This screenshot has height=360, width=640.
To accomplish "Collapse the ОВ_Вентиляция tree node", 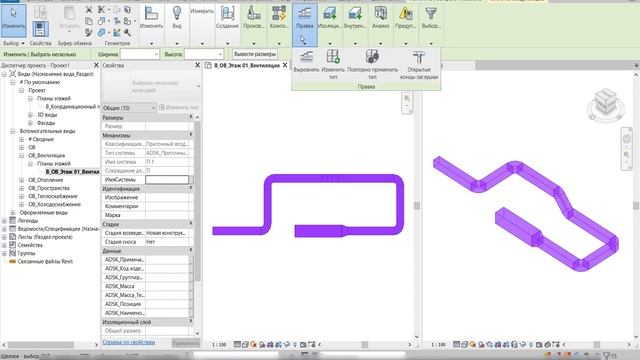I will (x=22, y=156).
